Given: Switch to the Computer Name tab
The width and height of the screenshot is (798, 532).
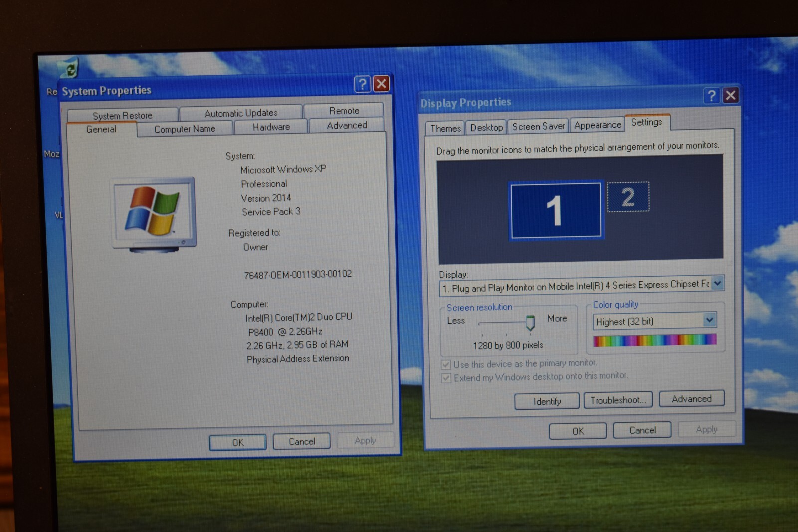Looking at the screenshot, I should point(185,129).
